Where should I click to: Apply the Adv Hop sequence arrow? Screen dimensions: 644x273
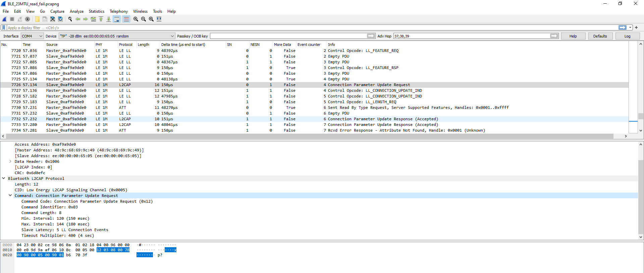pos(554,36)
